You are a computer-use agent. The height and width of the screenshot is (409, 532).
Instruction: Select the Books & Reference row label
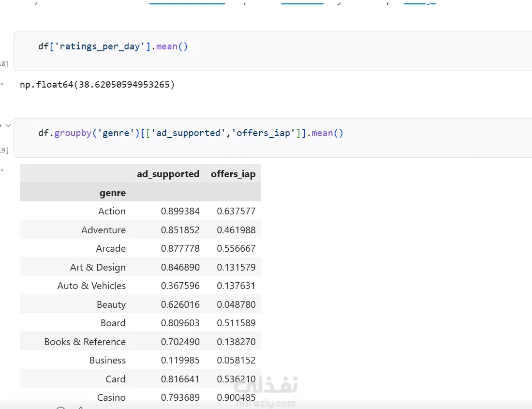(x=85, y=341)
